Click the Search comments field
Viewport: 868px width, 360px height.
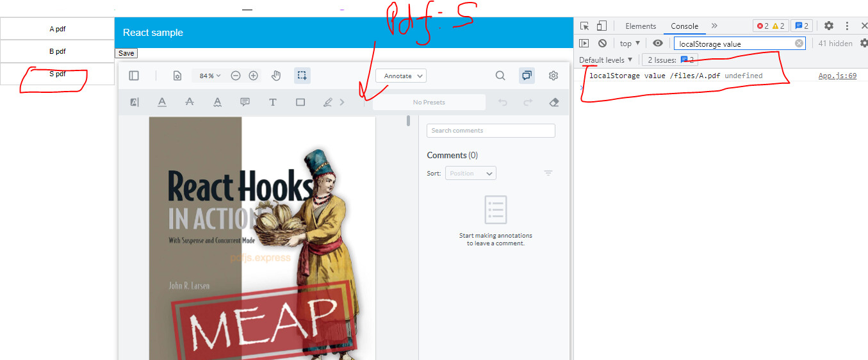(x=491, y=131)
